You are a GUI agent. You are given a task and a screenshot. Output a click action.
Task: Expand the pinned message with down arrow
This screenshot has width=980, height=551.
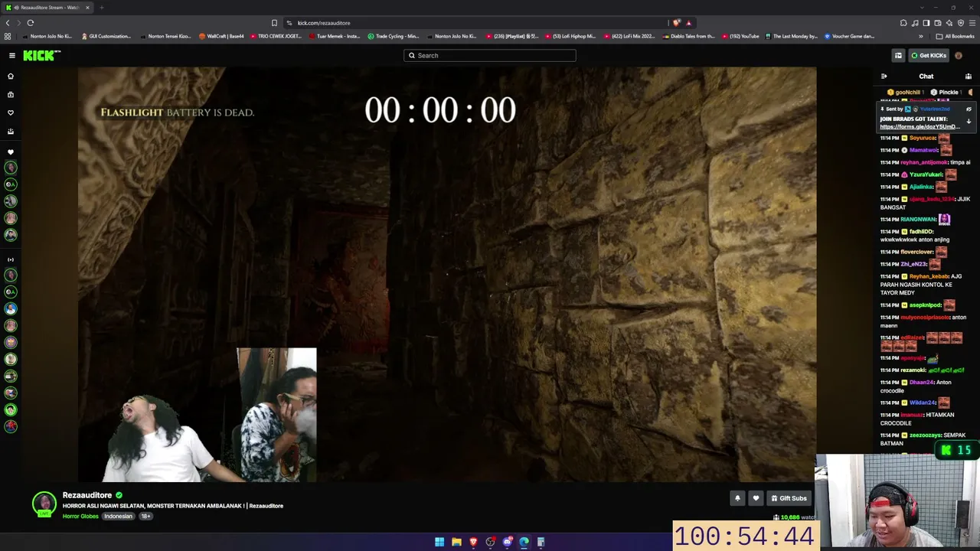[x=969, y=122]
